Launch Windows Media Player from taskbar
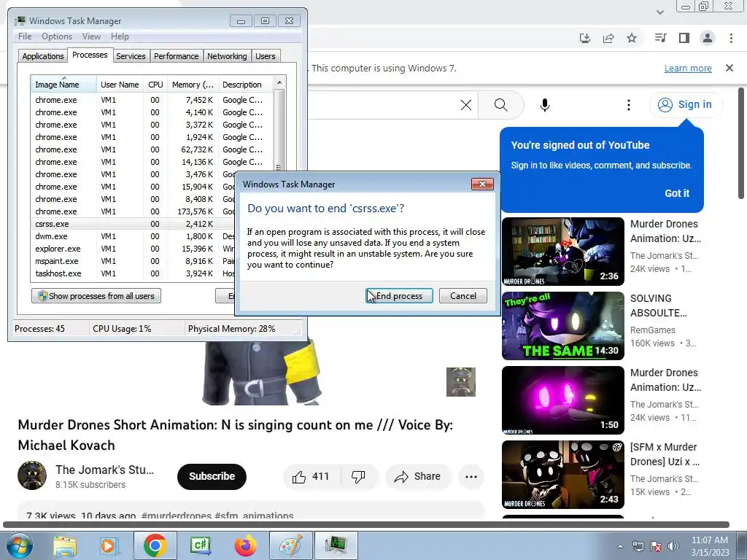Screen dimensions: 747x560 pos(109,545)
